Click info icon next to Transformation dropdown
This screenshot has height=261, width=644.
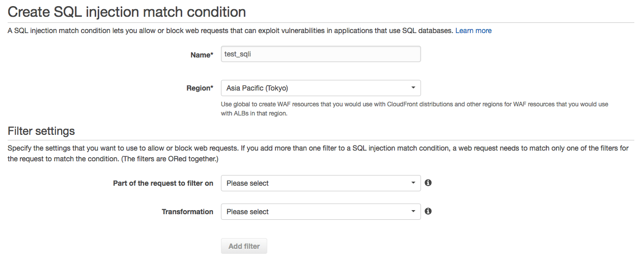[428, 211]
